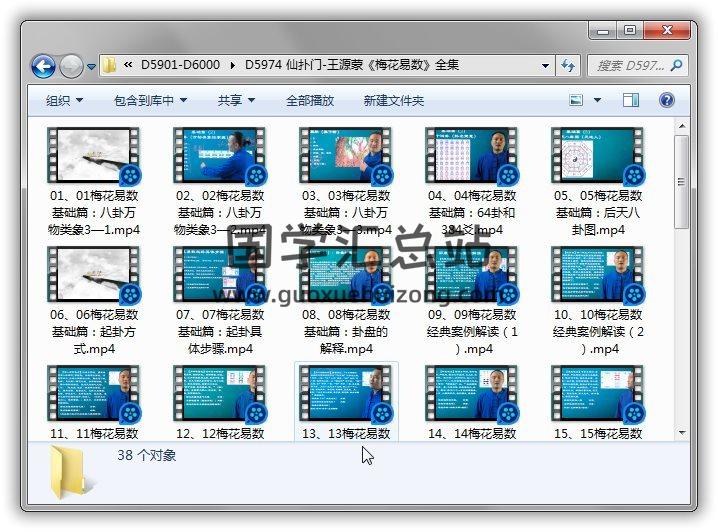Click the refresh button beside address bar
The height and width of the screenshot is (532, 718).
(x=569, y=66)
